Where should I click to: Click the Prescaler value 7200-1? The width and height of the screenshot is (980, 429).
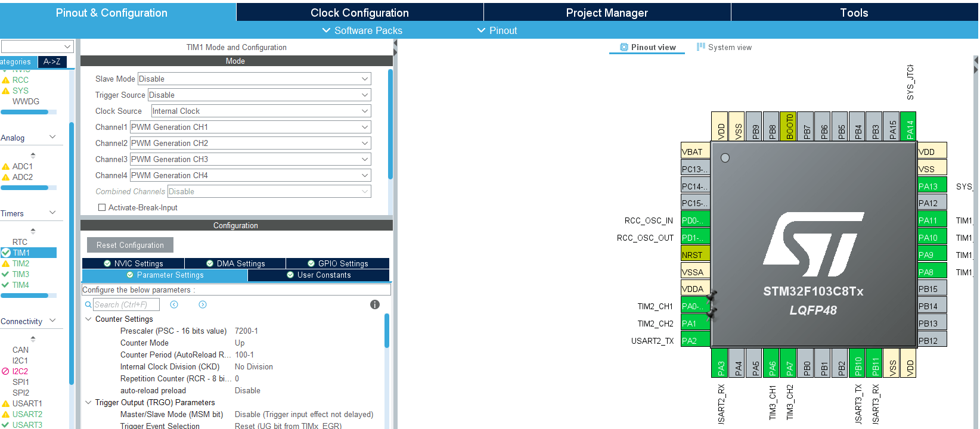click(x=246, y=331)
